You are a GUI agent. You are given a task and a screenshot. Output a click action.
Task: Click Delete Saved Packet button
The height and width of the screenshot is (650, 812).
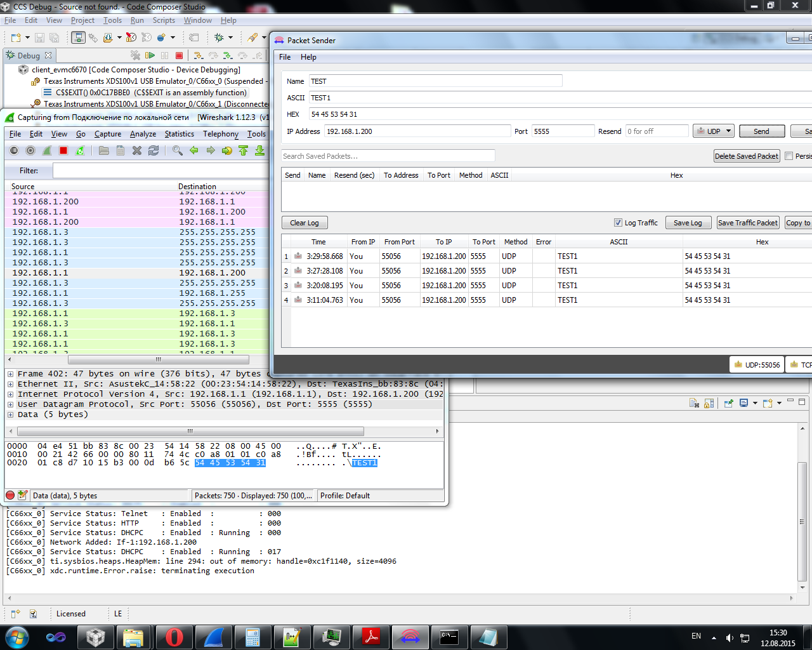(747, 156)
